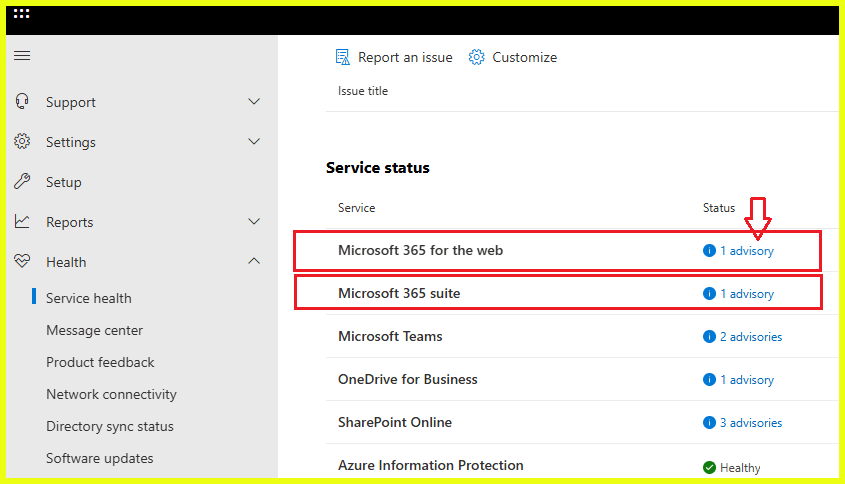Expand the Settings section chevron
Viewport: 845px width, 484px height.
(254, 141)
